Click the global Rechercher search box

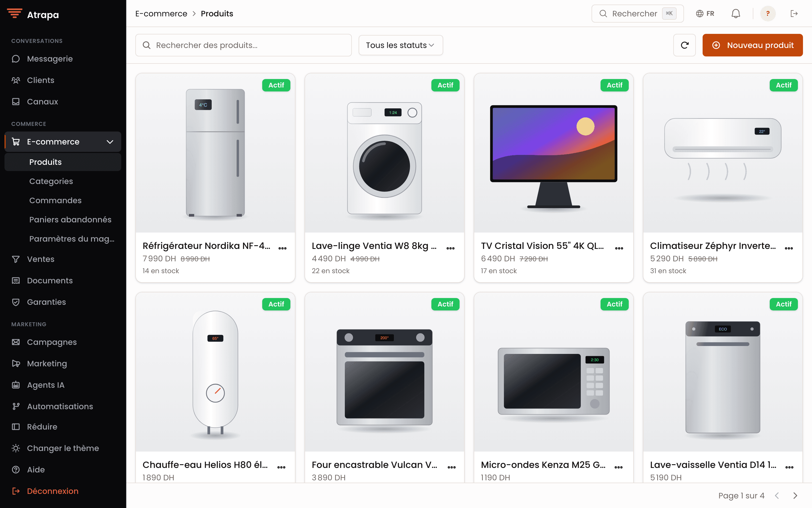click(637, 14)
